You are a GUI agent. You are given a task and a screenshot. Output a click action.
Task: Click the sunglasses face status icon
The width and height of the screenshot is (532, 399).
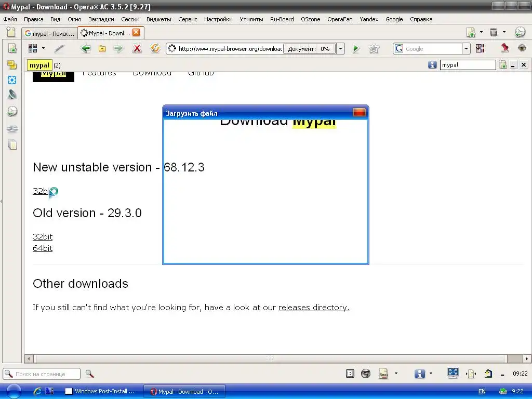point(366,374)
